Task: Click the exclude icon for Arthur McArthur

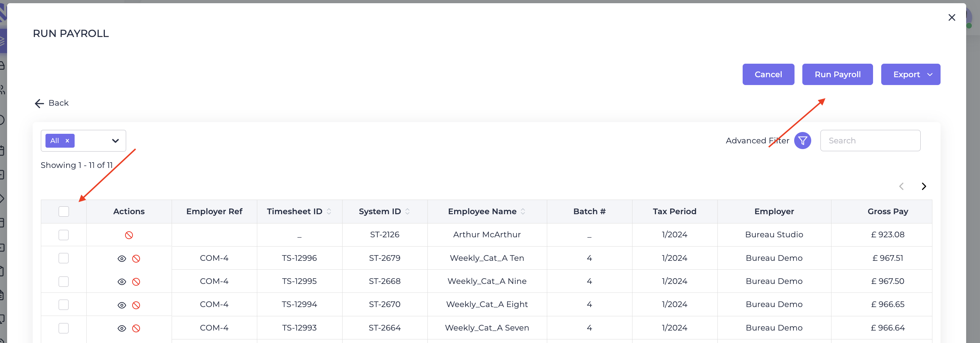Action: (x=129, y=235)
